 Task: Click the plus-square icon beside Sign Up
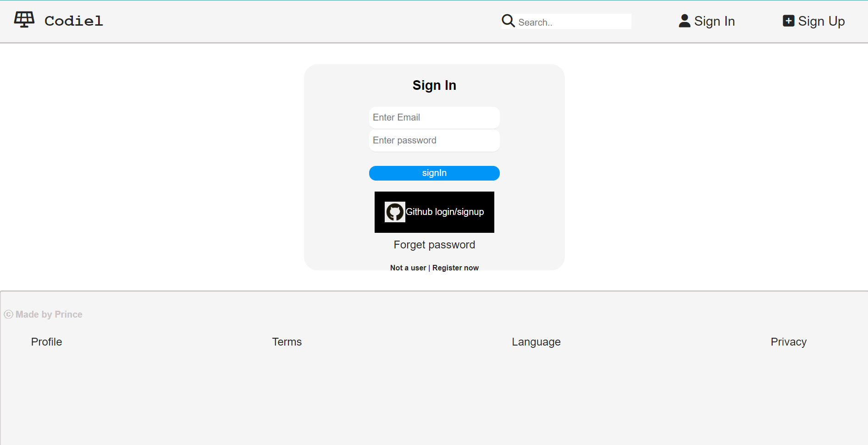point(788,21)
